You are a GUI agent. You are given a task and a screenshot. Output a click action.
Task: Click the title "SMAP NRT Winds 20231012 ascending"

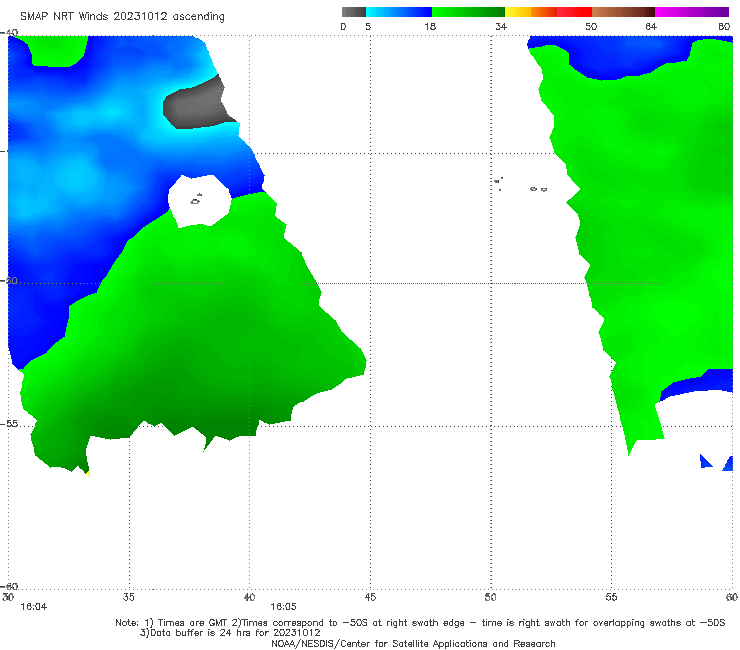122,16
